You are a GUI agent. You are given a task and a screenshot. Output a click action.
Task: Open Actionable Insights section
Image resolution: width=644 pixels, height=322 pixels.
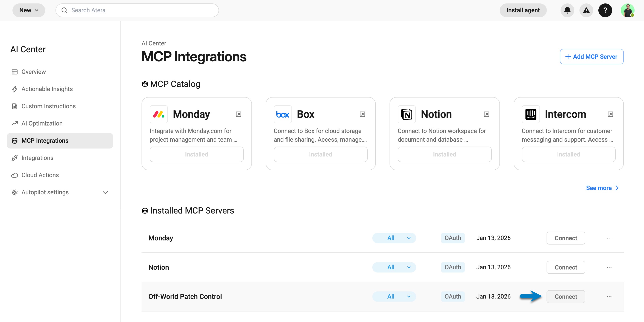coord(60,89)
